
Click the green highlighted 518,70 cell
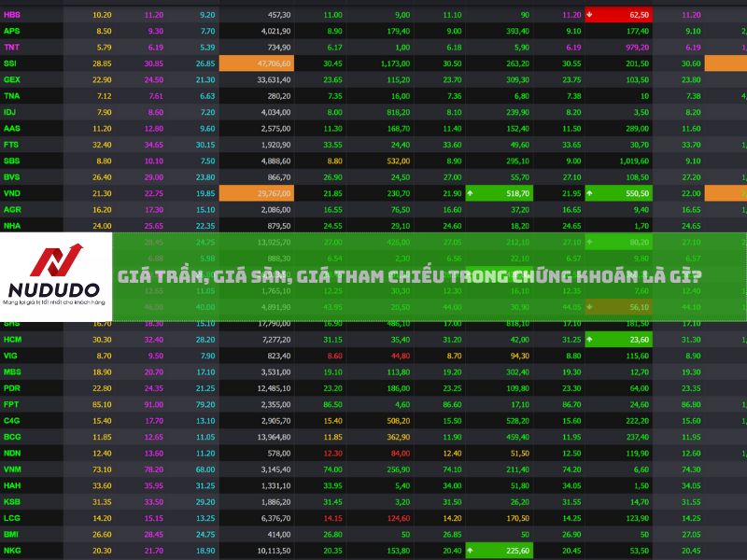(x=500, y=193)
